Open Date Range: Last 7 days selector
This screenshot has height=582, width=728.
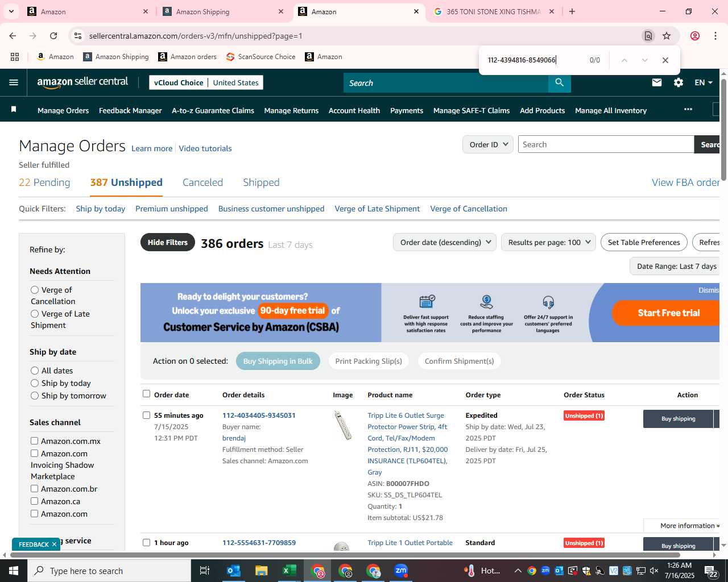tap(675, 266)
